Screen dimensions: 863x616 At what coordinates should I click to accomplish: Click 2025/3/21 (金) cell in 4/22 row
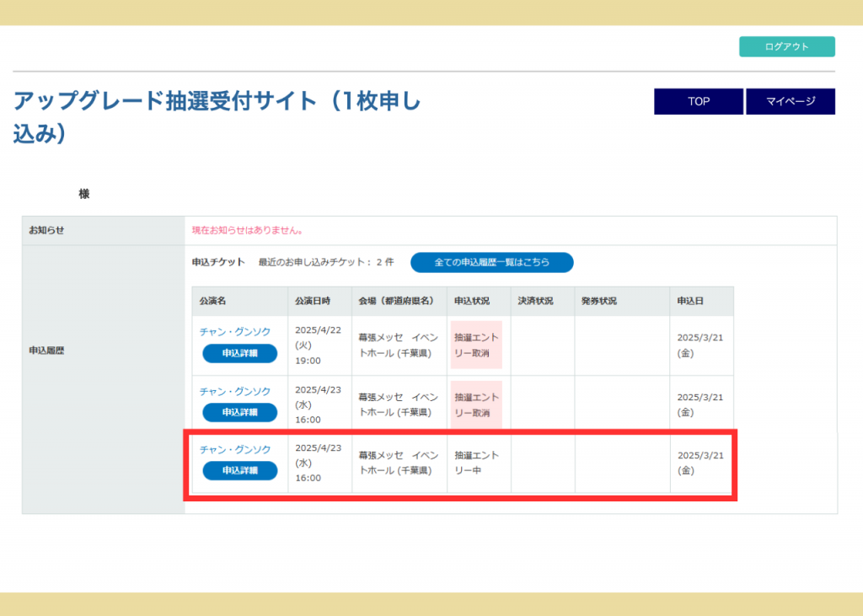coord(700,345)
